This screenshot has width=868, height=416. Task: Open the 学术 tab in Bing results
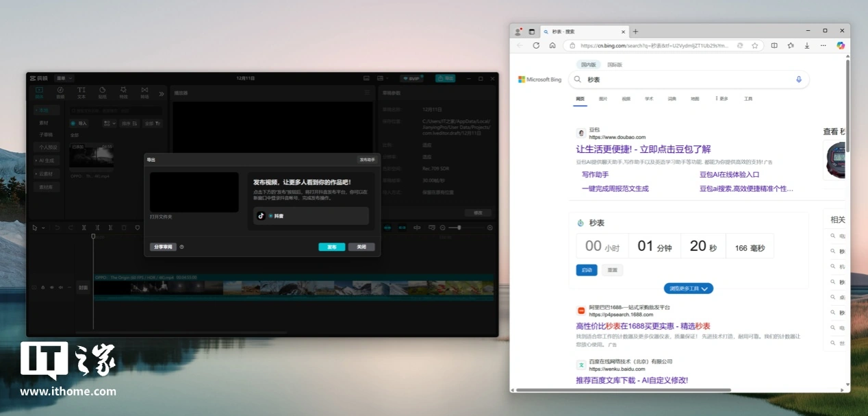[649, 99]
